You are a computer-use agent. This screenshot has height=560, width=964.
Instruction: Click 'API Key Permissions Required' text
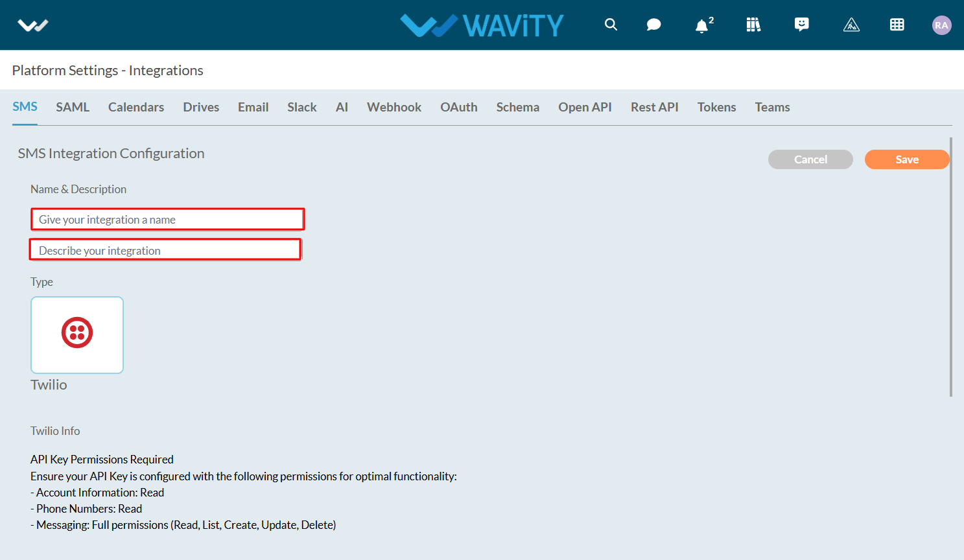tap(102, 460)
